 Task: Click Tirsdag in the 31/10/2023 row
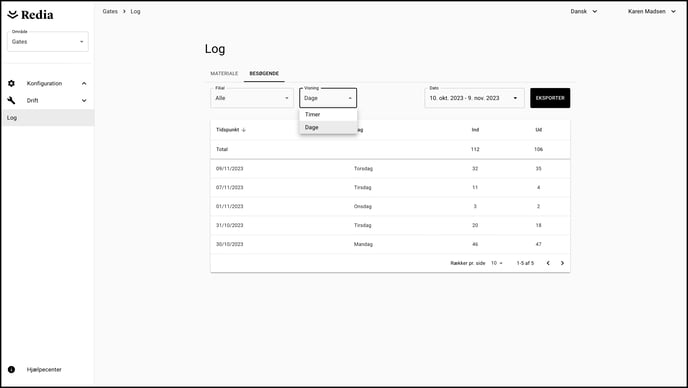click(x=362, y=225)
